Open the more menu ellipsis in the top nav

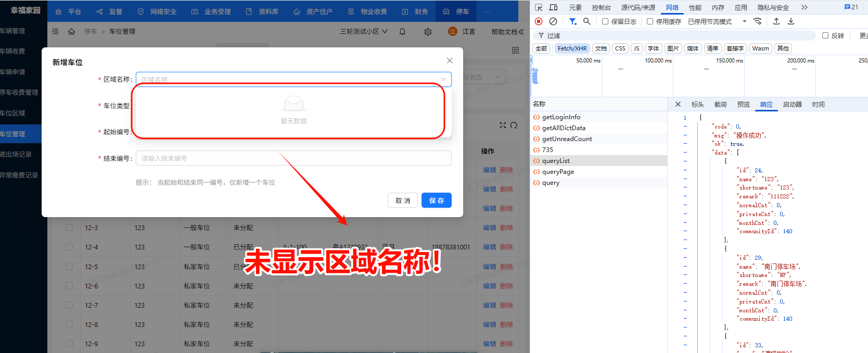click(487, 11)
